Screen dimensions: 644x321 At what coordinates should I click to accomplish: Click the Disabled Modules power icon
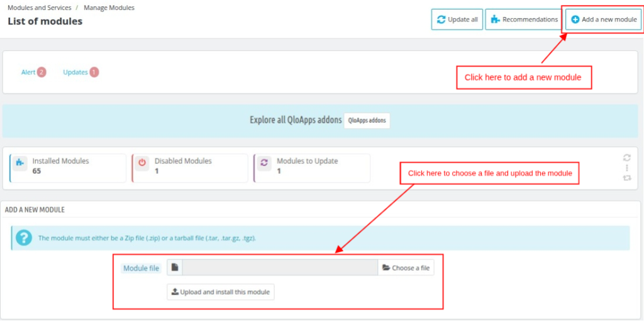click(142, 162)
